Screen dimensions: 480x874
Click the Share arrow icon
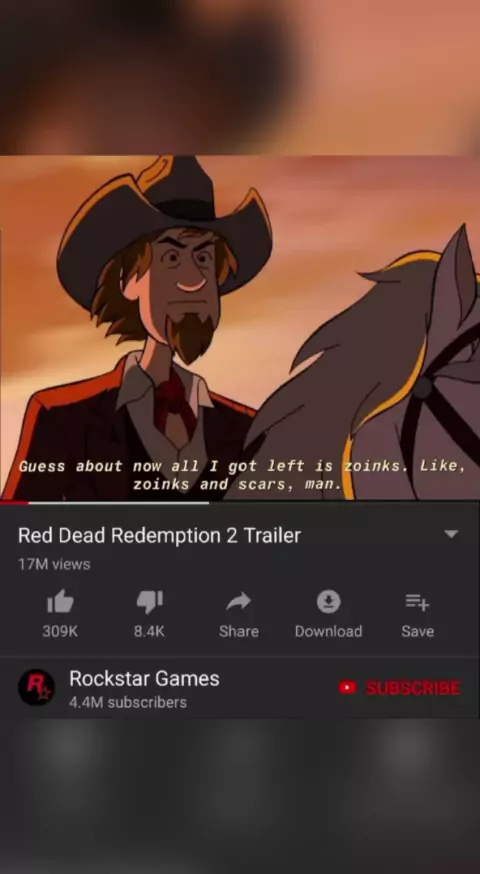239,601
